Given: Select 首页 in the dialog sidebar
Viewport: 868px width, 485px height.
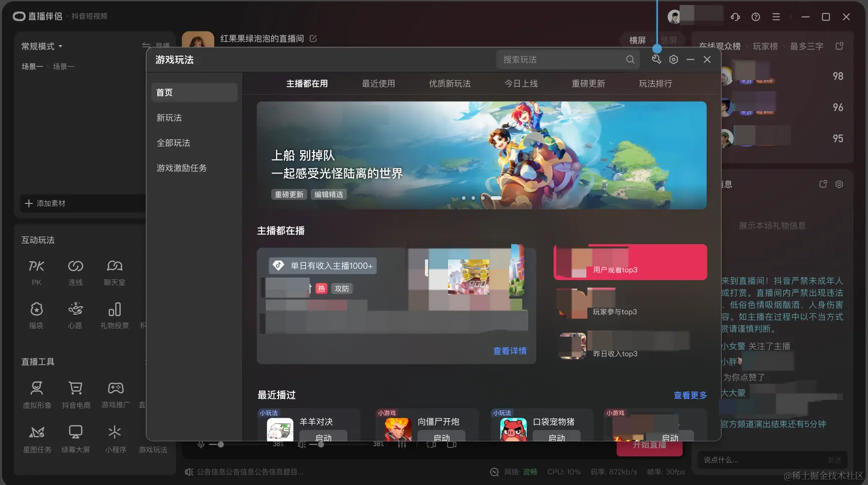Looking at the screenshot, I should 194,93.
